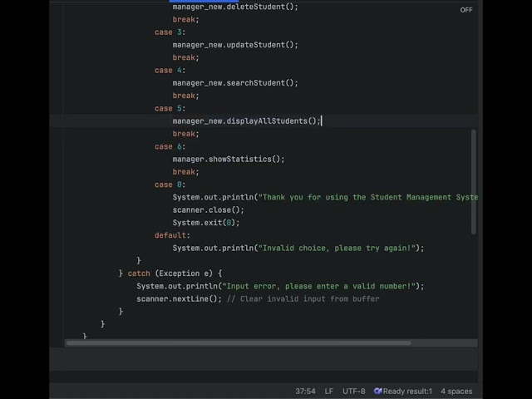This screenshot has width=532, height=399.
Task: Click the 'case 4:' label
Action: click(x=170, y=70)
